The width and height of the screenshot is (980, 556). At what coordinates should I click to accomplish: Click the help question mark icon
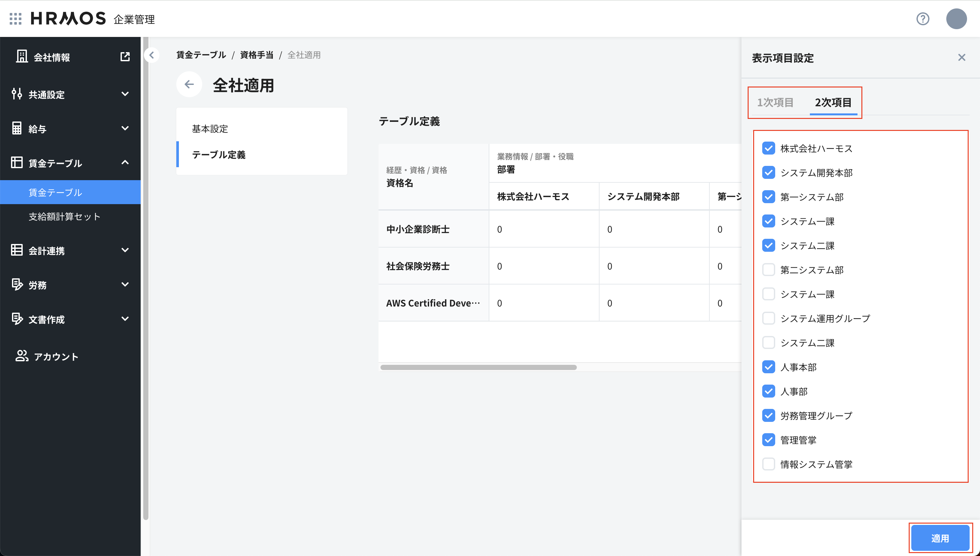pyautogui.click(x=922, y=19)
